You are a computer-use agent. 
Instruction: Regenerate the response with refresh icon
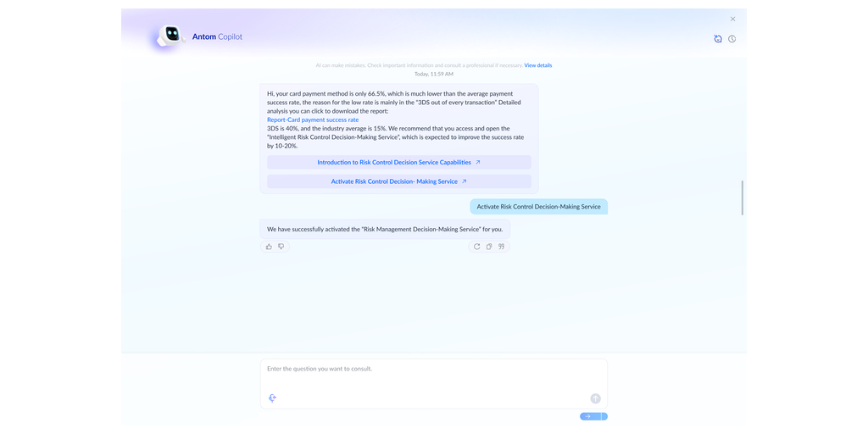coord(476,247)
